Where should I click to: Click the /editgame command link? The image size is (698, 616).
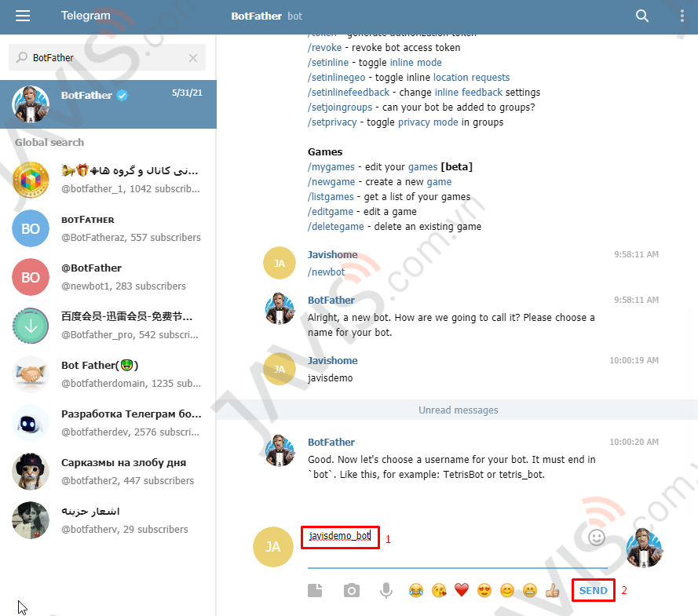pyautogui.click(x=331, y=212)
